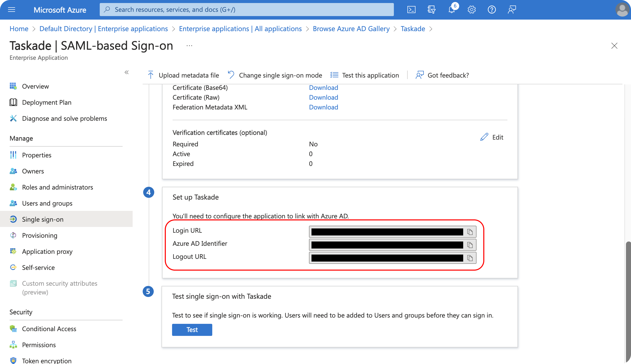This screenshot has width=631, height=364.
Task: Open the user account avatar menu
Action: (x=622, y=10)
